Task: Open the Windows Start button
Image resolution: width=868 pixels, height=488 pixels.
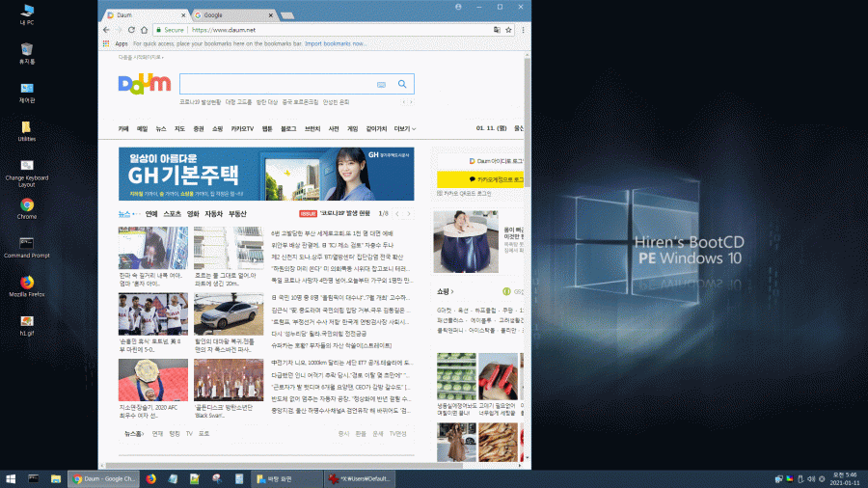Action: point(11,478)
